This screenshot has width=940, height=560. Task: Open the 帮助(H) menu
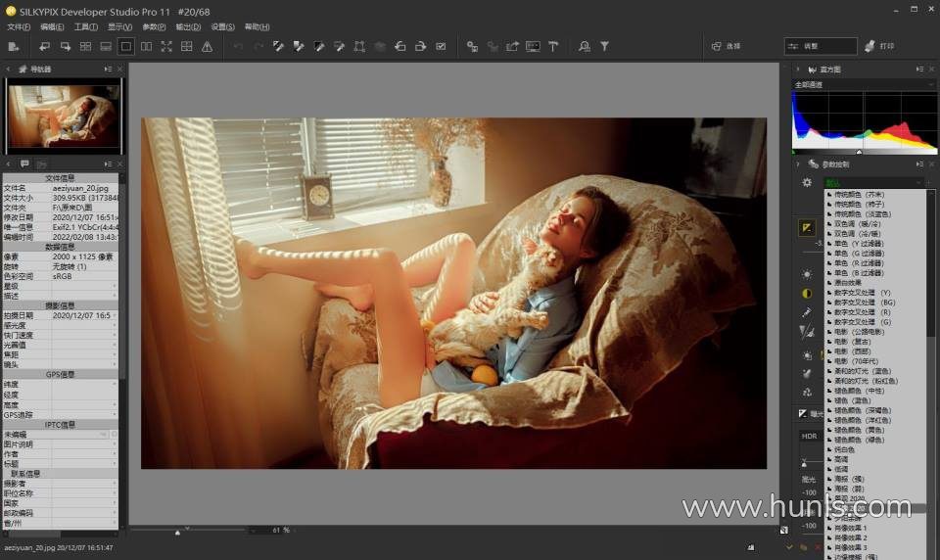258,27
